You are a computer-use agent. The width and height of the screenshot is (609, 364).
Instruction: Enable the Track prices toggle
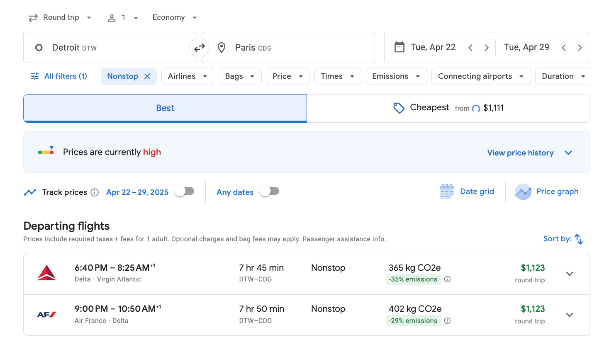click(184, 191)
